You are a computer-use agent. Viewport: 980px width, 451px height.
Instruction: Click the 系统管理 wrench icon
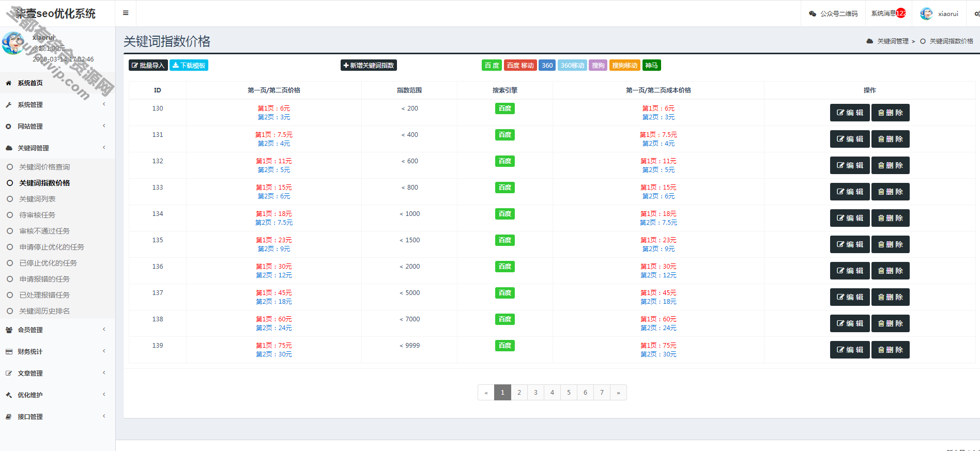coord(9,105)
